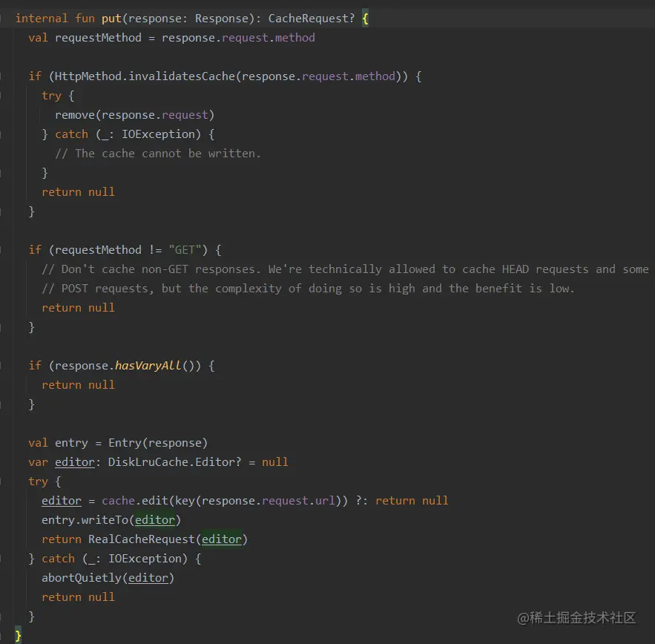This screenshot has width=655, height=644.
Task: Click the comment "// The cache cannot be written."
Action: [158, 154]
